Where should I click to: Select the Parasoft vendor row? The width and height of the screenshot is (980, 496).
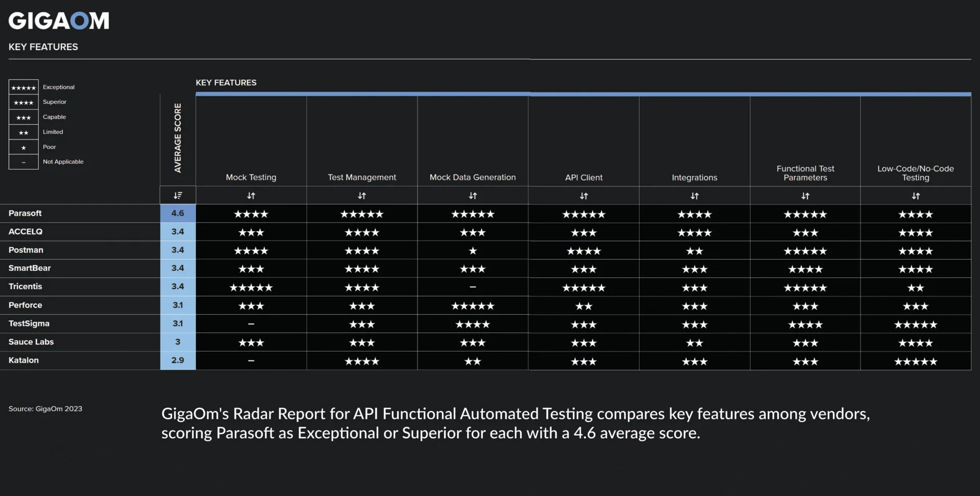click(25, 214)
